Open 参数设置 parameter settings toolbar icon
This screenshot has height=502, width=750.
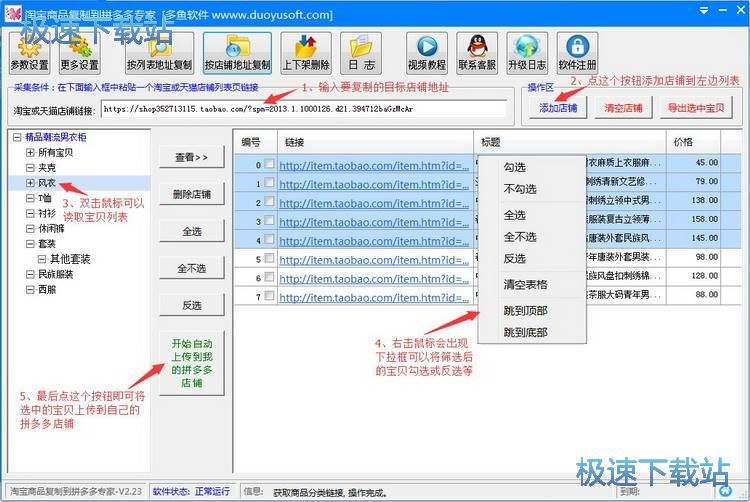pos(29,53)
